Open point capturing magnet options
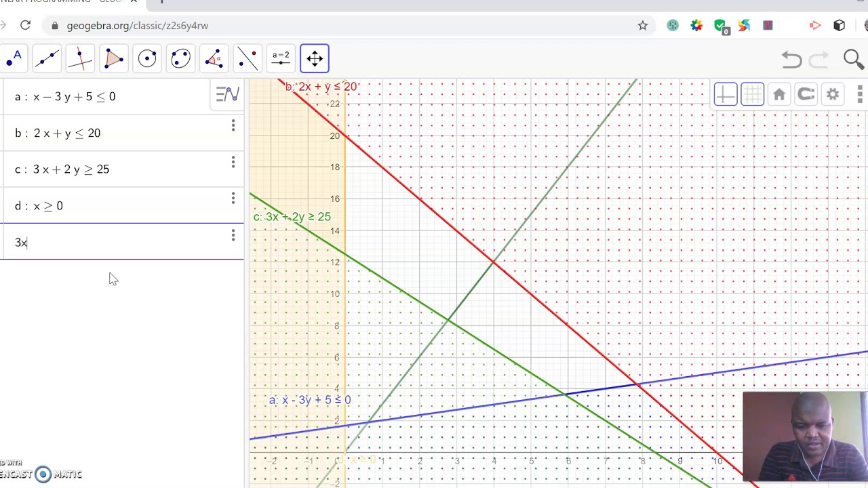This screenshot has height=488, width=868. pyautogui.click(x=806, y=95)
